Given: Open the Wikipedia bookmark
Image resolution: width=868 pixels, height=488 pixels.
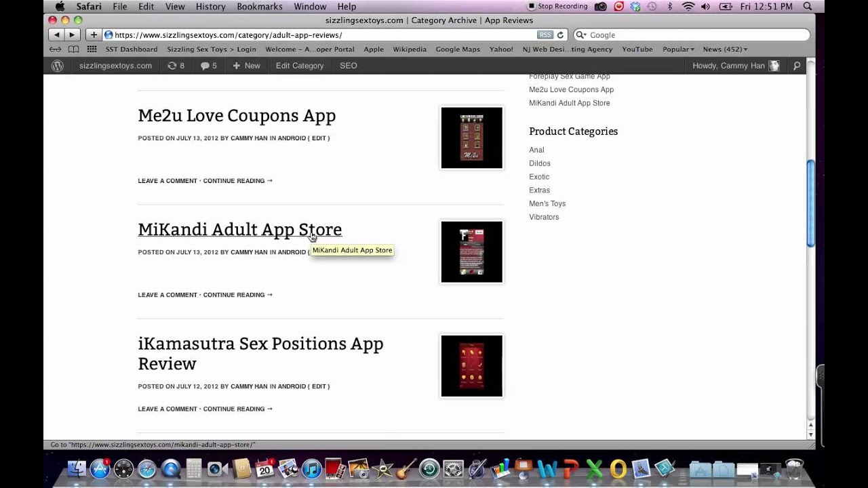Looking at the screenshot, I should point(410,49).
